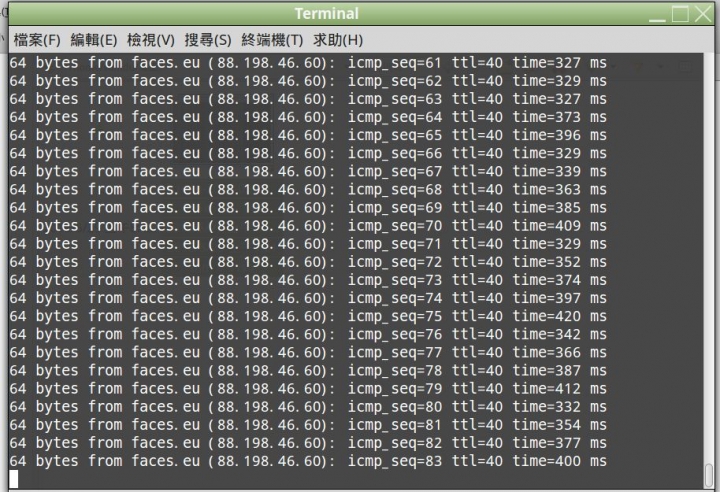The height and width of the screenshot is (492, 720).
Task: Click the line with time=396 ms
Action: 308,136
